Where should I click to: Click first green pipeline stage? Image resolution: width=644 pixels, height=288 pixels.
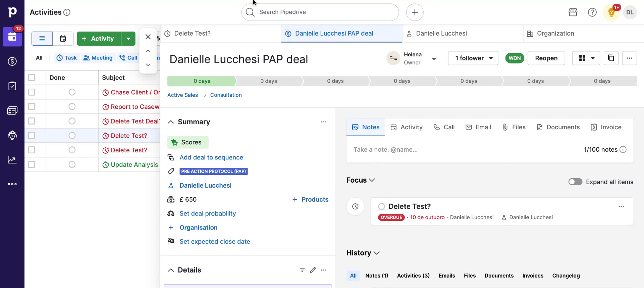(x=202, y=81)
